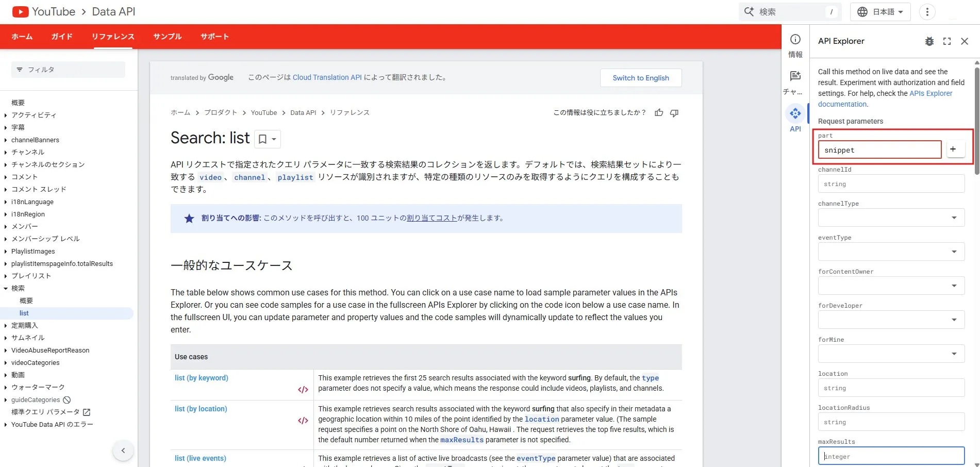Click the Switch to English button
This screenshot has height=467, width=980.
tap(641, 78)
